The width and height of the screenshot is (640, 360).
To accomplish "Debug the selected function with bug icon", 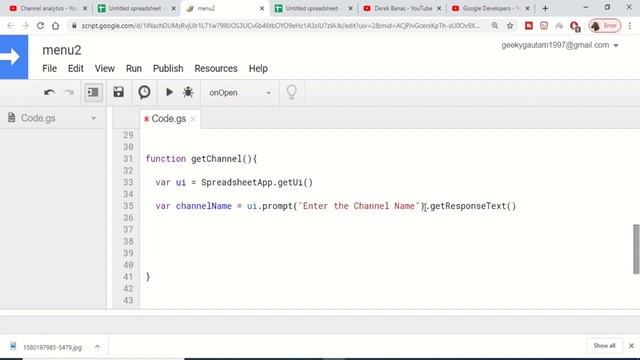I will (188, 92).
